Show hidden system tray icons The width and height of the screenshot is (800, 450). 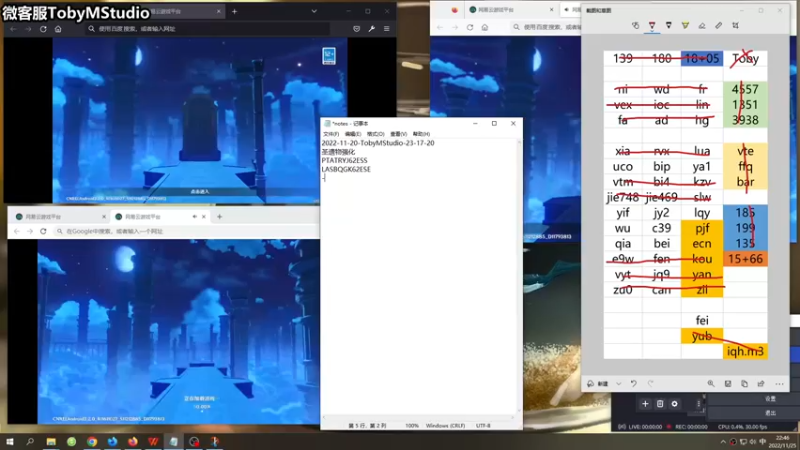[723, 442]
